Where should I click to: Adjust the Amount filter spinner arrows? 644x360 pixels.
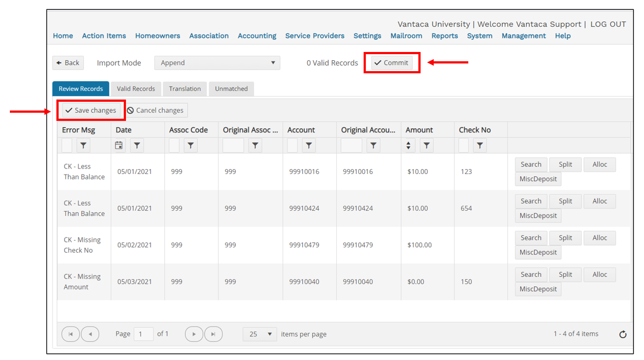(409, 146)
